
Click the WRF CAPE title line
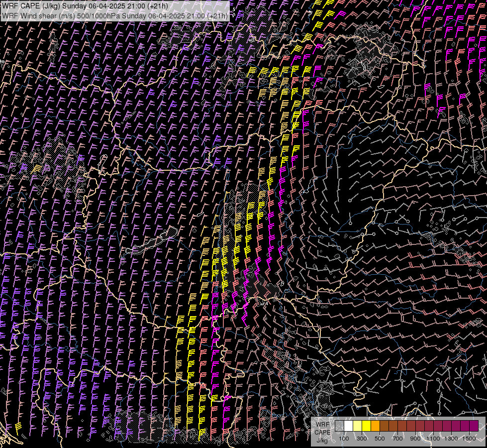pyautogui.click(x=85, y=6)
